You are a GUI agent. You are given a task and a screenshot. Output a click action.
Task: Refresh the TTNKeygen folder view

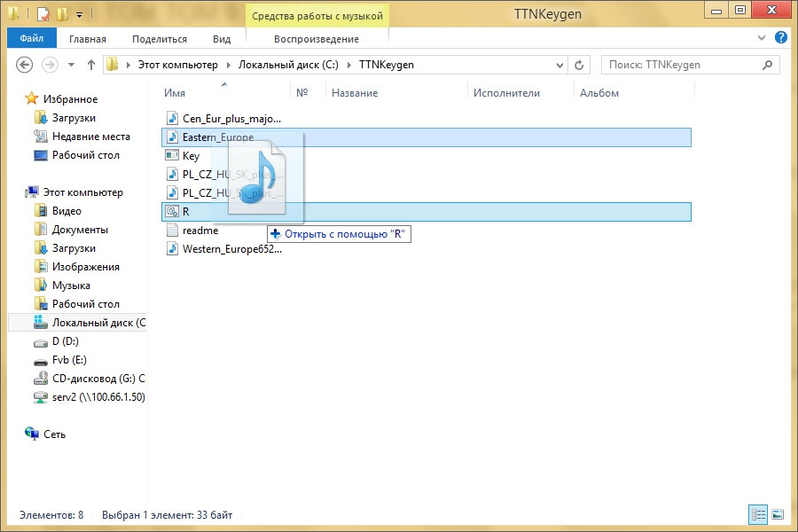point(579,65)
